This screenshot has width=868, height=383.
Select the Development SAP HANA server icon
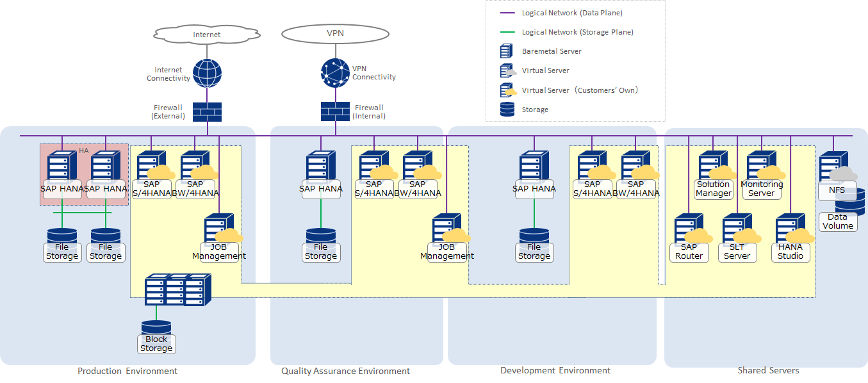point(534,166)
